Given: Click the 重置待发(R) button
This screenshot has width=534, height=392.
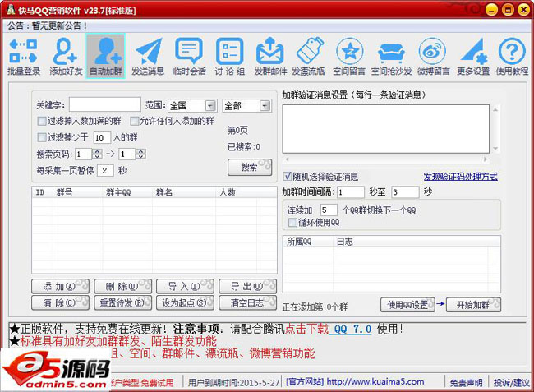Looking at the screenshot, I should 122,302.
